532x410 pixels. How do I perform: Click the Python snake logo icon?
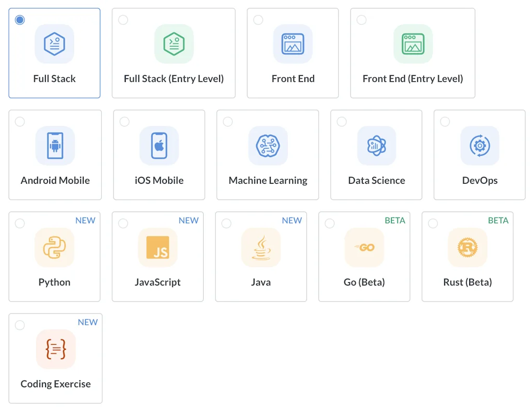55,248
